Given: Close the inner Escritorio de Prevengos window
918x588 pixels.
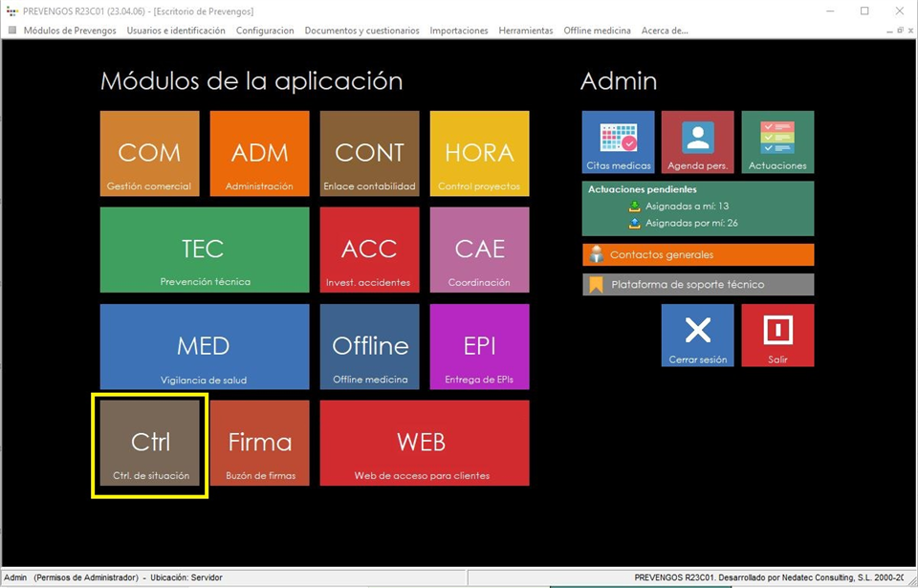Looking at the screenshot, I should pos(909,31).
